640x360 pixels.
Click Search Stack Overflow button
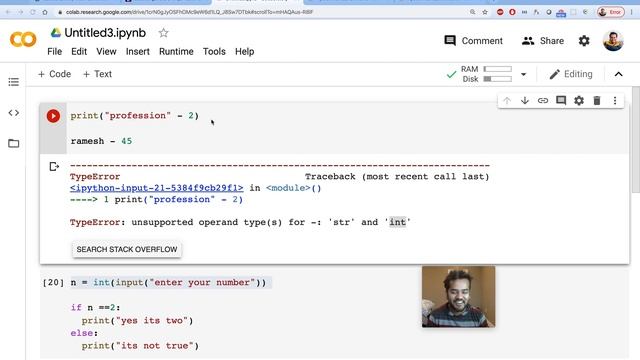[127, 249]
